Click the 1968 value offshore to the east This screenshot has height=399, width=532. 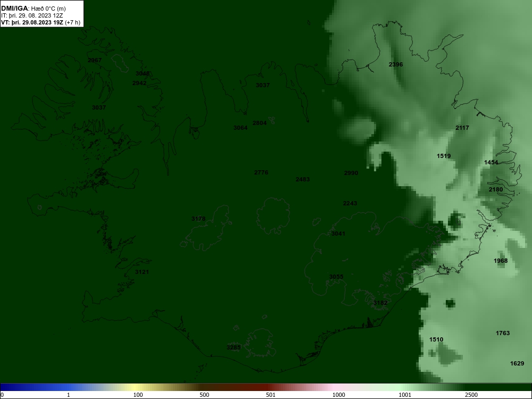point(501,261)
